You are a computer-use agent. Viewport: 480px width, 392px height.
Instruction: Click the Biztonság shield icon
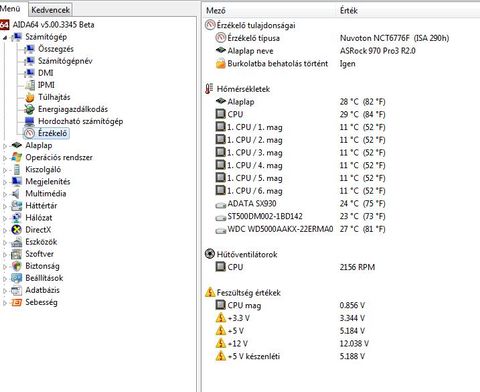tap(16, 266)
